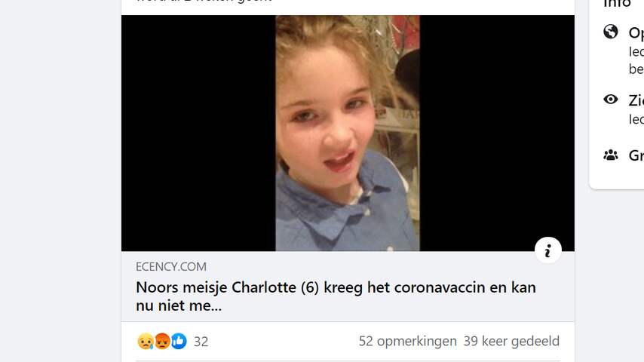Open the circular info "i" button on preview
The height and width of the screenshot is (362, 644).
tap(548, 250)
